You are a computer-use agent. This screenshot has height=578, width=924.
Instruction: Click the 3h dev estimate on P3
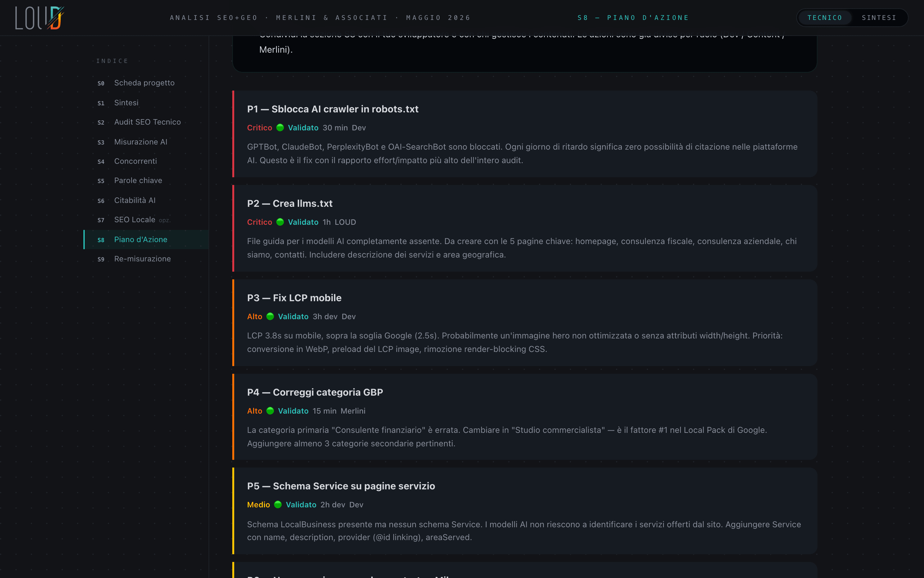click(325, 317)
